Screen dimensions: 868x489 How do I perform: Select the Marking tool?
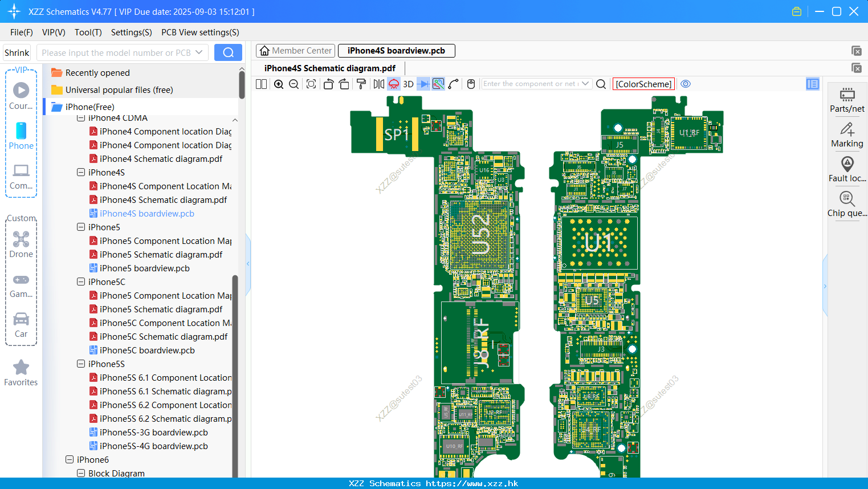pos(847,135)
